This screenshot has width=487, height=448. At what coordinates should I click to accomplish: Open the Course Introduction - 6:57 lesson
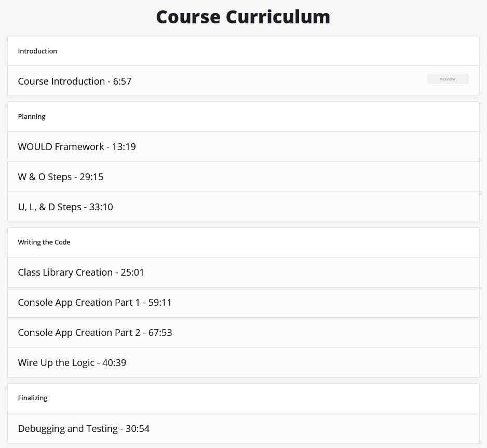point(244,80)
